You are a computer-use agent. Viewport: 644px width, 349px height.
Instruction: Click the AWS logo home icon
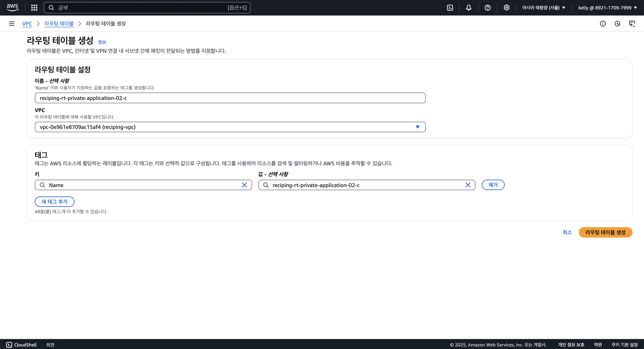(12, 7)
